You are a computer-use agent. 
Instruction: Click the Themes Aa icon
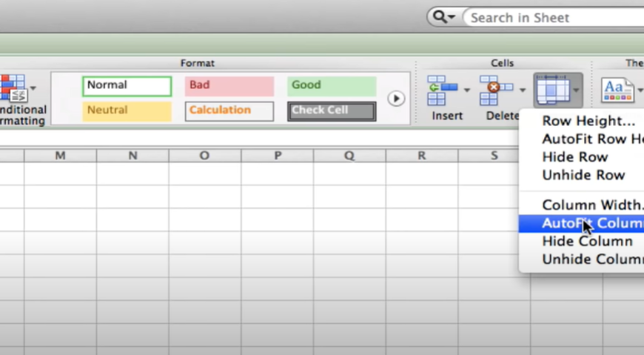click(x=617, y=90)
